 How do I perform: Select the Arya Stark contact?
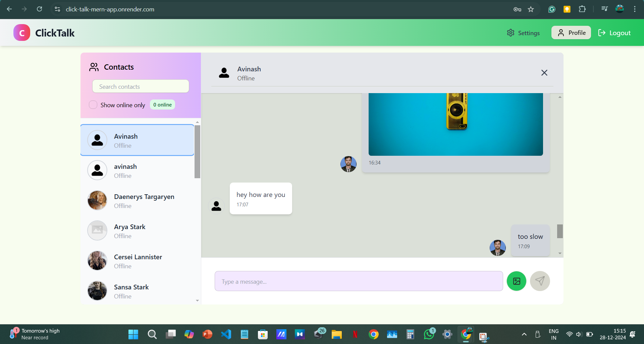(x=138, y=231)
